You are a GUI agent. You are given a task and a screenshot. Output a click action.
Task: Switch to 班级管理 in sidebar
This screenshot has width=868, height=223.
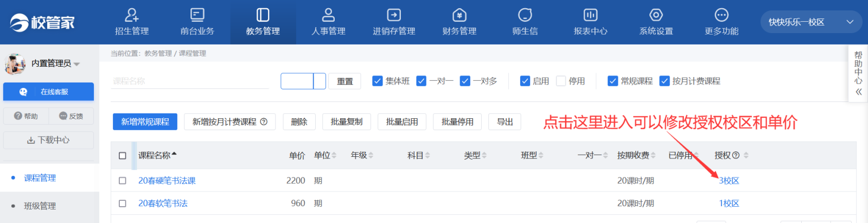[40, 206]
